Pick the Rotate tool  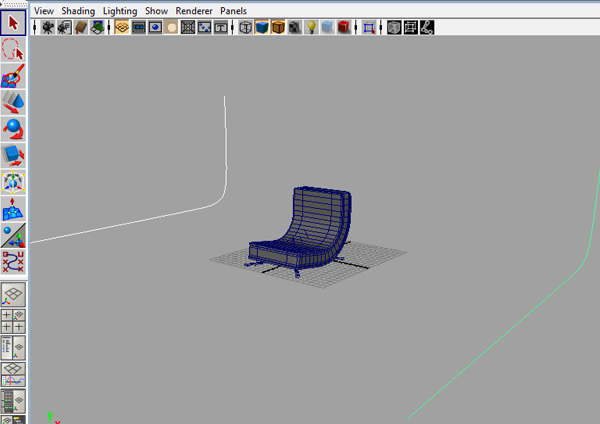[x=13, y=129]
